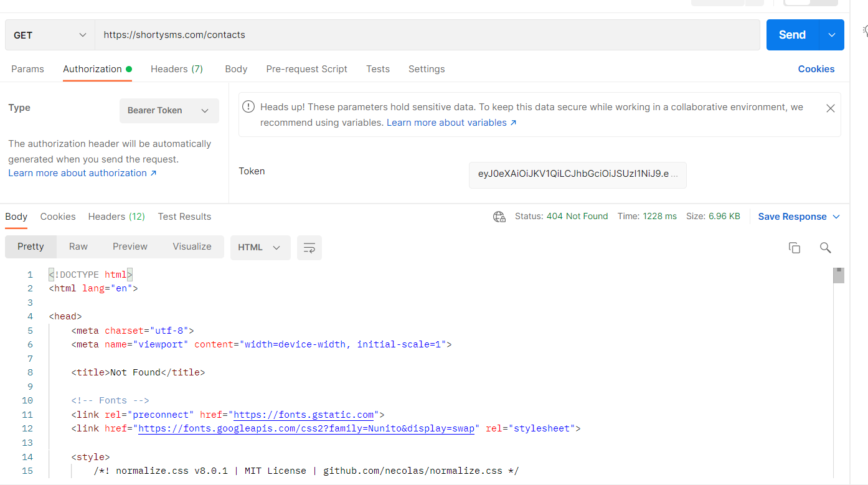Open the HTML format dropdown
This screenshot has width=868, height=485.
[260, 247]
